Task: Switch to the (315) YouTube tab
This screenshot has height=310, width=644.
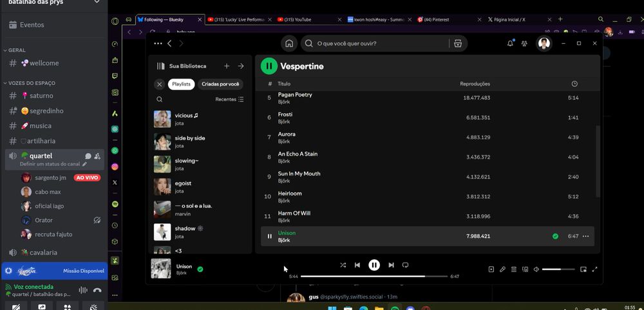Action: pyautogui.click(x=309, y=20)
